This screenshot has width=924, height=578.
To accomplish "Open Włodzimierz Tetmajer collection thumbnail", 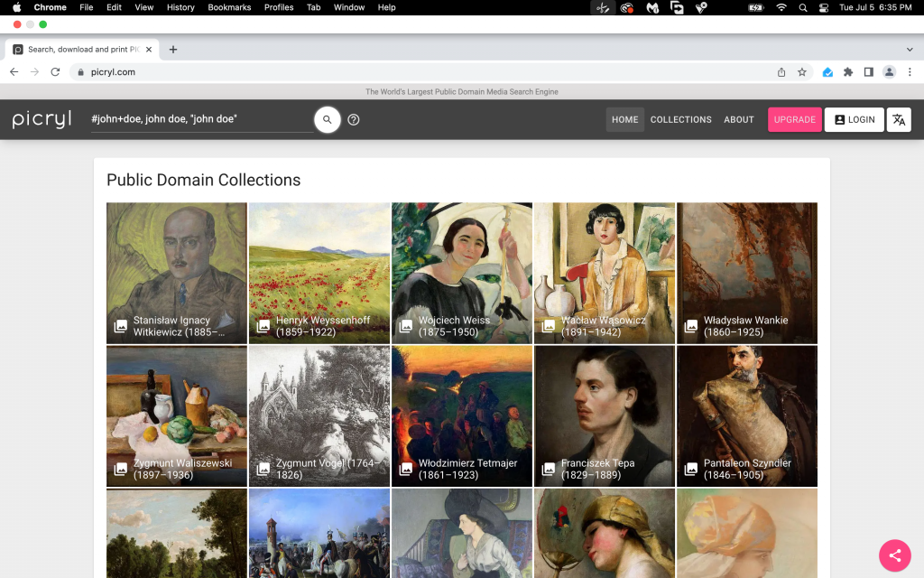I will tap(462, 415).
